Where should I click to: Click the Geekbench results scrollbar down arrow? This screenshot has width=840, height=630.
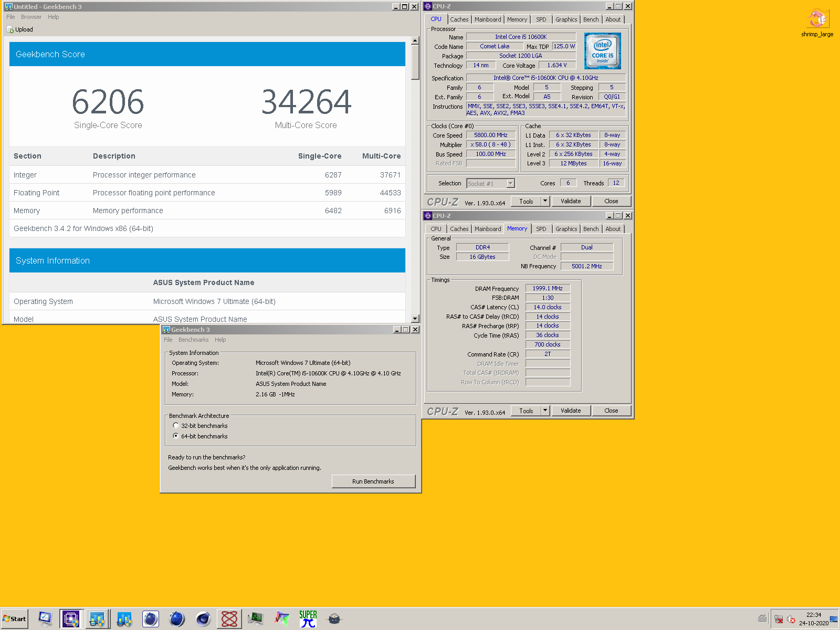click(x=415, y=319)
